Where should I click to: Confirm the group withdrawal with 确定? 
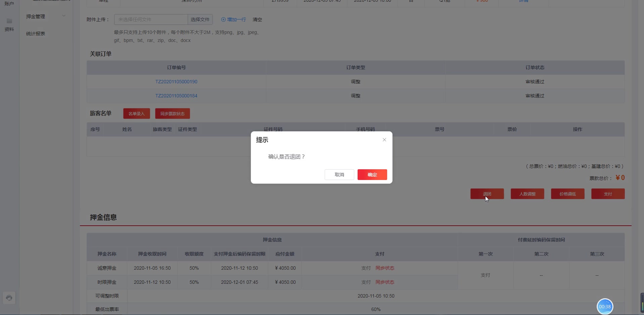tap(372, 175)
